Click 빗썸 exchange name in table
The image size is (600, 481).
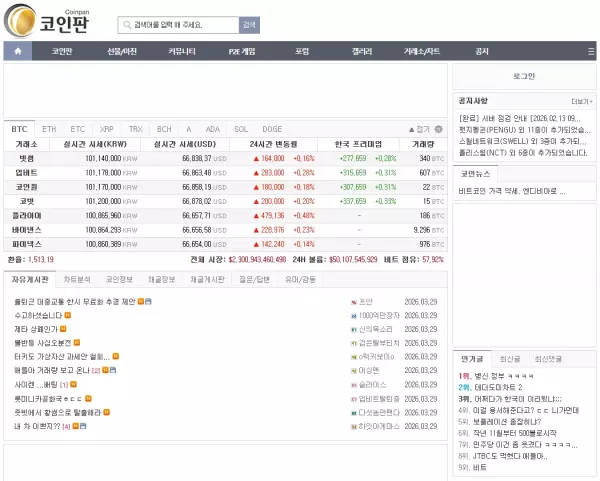26,158
